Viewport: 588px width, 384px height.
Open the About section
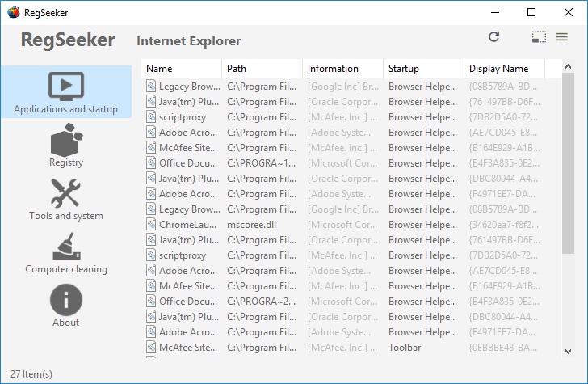click(x=66, y=306)
